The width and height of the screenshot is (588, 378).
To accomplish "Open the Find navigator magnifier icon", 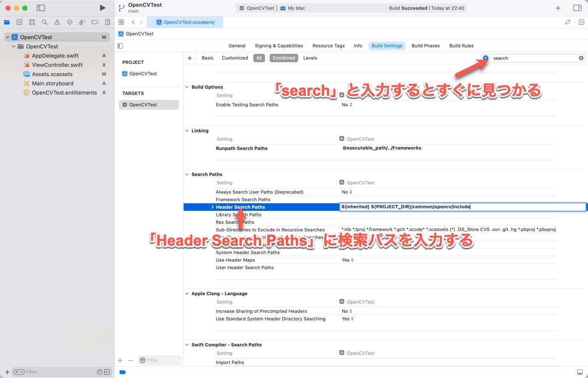I will click(x=45, y=22).
